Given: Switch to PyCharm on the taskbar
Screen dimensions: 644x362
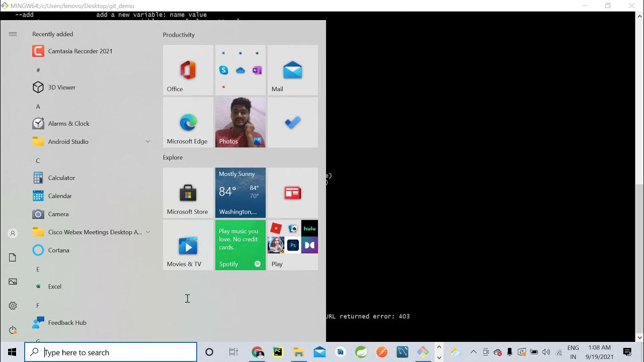Looking at the screenshot, I should point(278,352).
